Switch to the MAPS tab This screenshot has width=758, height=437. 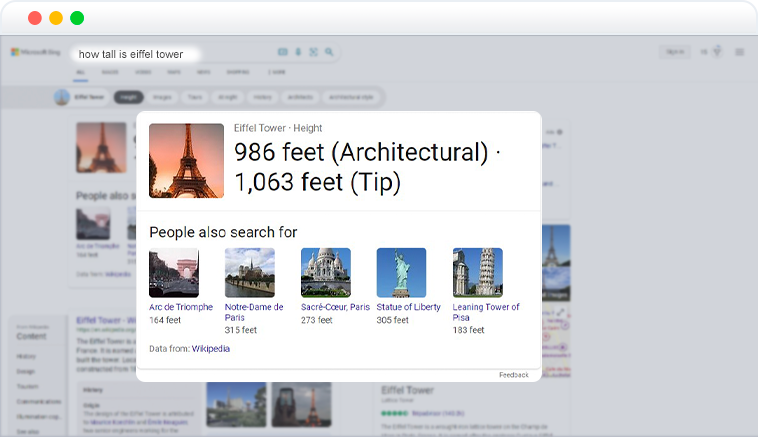coord(174,72)
